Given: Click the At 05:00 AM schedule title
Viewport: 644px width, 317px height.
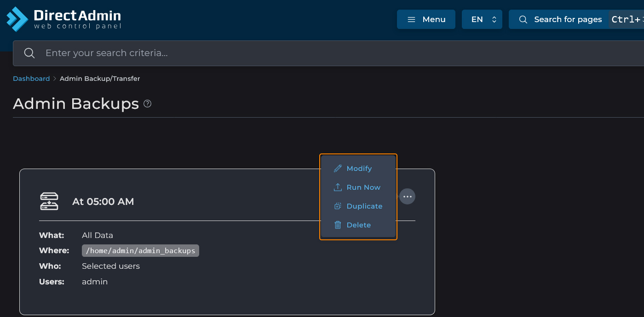Looking at the screenshot, I should tap(103, 202).
